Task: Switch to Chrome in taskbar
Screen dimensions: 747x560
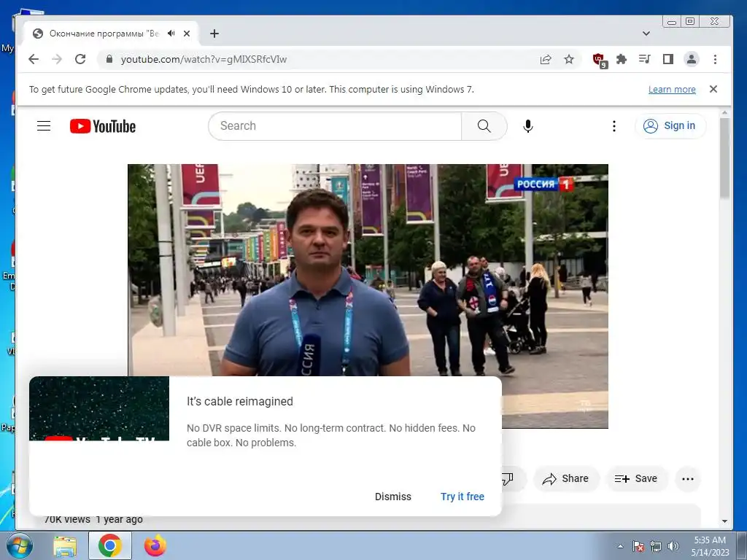Action: tap(109, 545)
